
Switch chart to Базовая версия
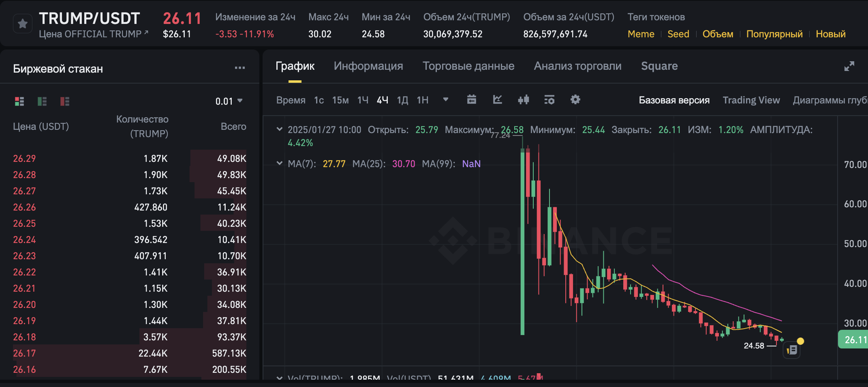click(674, 100)
